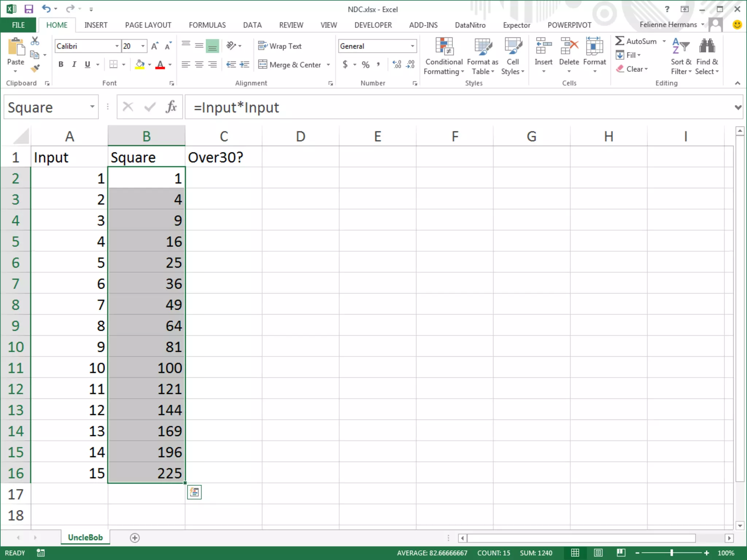Expand the General number format dropdown

412,46
